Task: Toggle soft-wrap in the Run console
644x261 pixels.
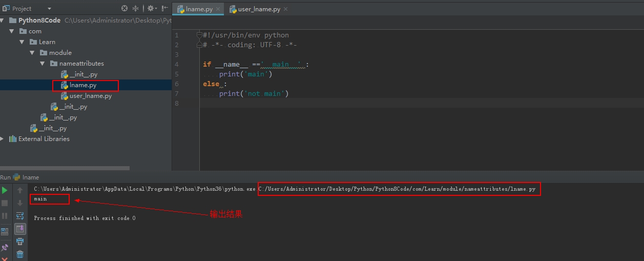Action: [x=20, y=216]
